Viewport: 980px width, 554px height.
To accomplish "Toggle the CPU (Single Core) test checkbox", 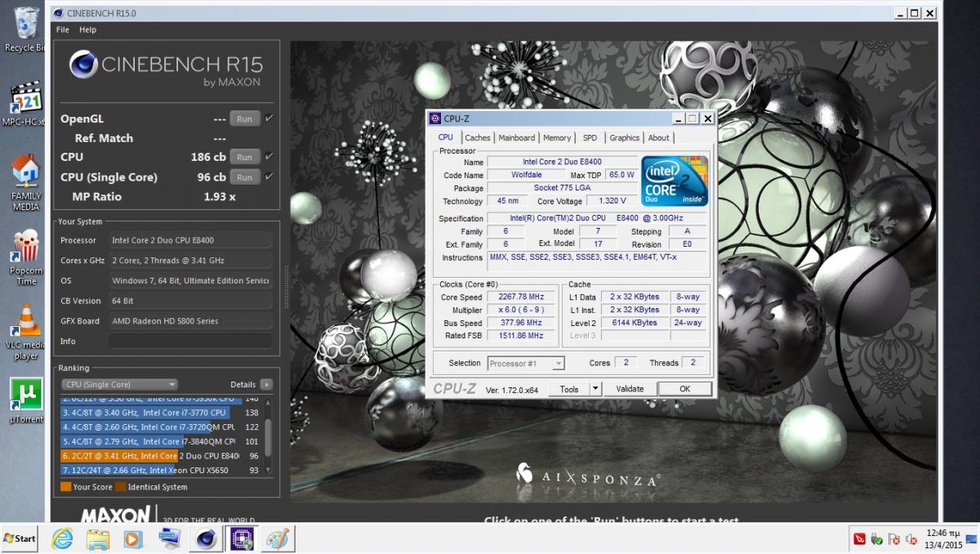I will pos(269,176).
